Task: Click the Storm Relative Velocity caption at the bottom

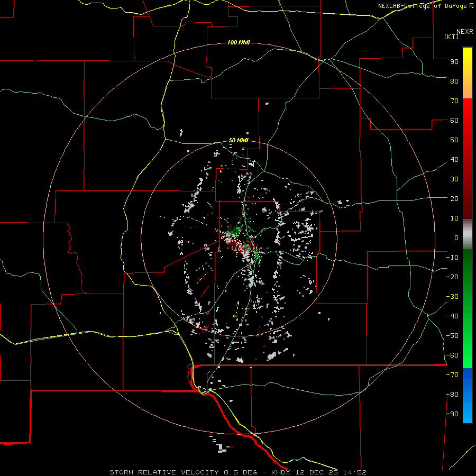Action: [x=238, y=472]
